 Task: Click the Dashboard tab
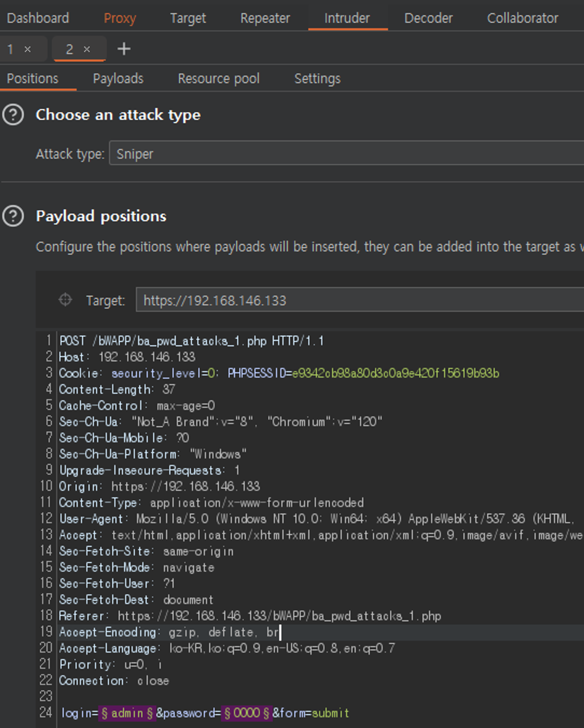click(38, 18)
